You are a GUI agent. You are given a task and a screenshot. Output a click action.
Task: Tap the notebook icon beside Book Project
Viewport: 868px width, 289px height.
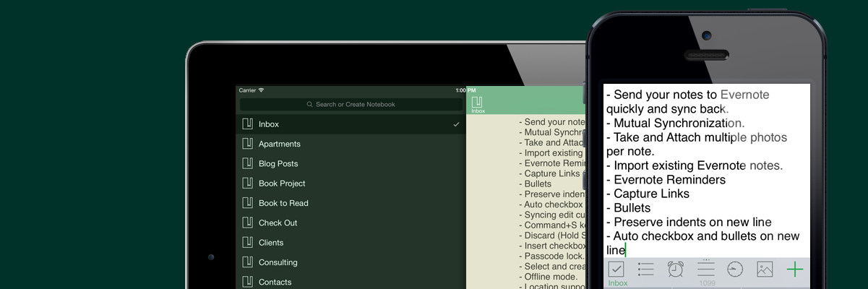247,183
